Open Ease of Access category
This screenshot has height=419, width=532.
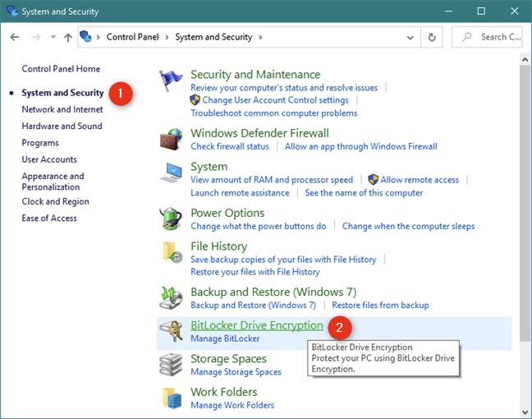coord(49,218)
